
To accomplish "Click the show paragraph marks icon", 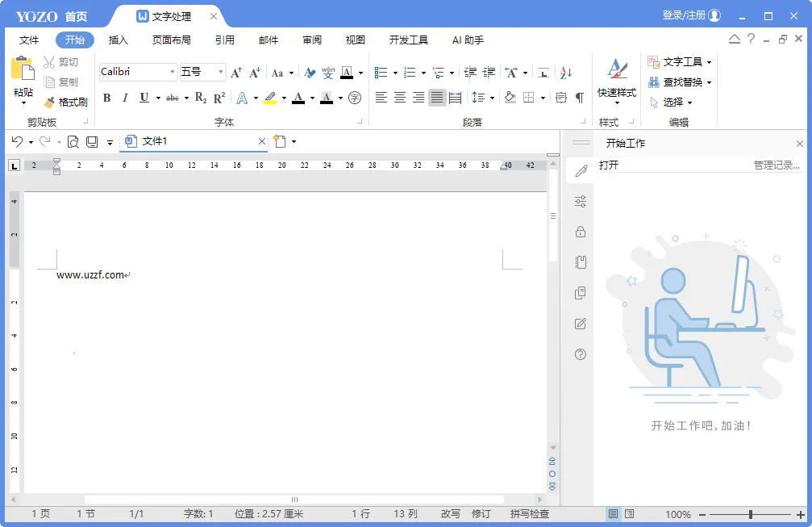I will pyautogui.click(x=579, y=98).
